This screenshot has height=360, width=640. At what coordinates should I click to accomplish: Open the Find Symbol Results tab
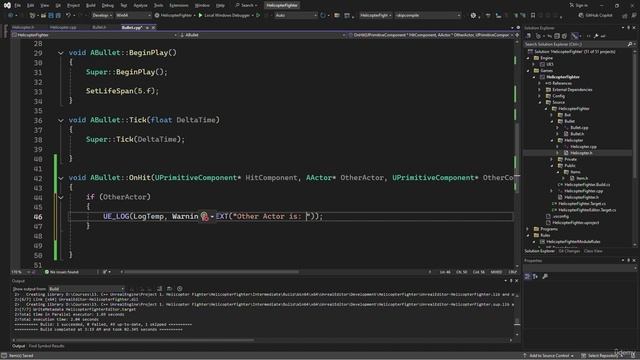47,346
